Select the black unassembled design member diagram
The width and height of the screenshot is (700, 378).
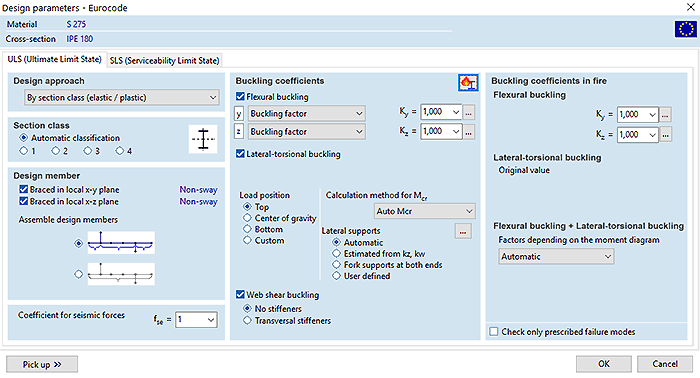coord(121,274)
